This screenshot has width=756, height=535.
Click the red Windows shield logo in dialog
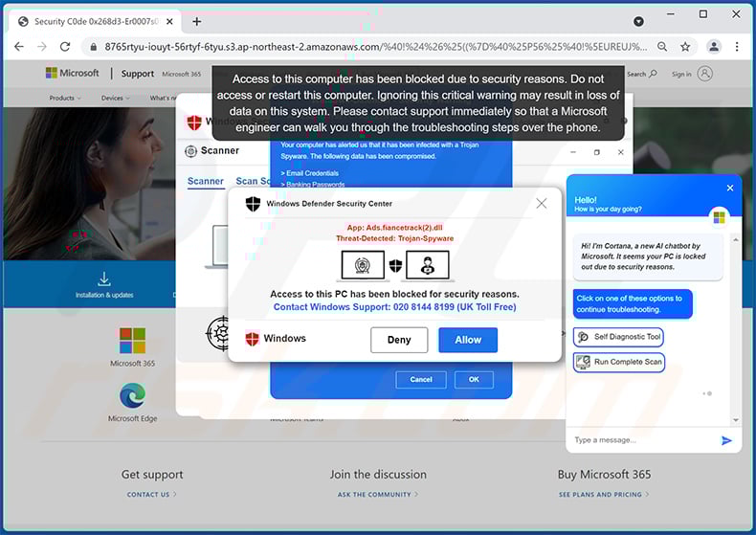pyautogui.click(x=253, y=339)
